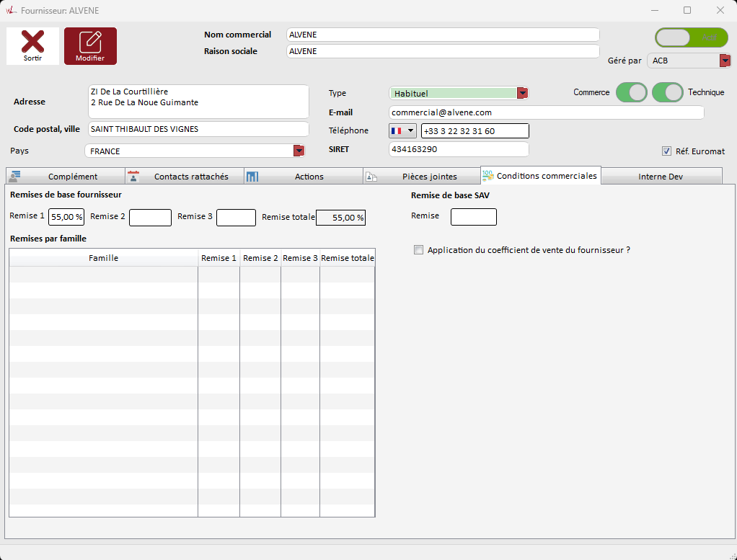Expand the Géré par dropdown

tap(725, 61)
